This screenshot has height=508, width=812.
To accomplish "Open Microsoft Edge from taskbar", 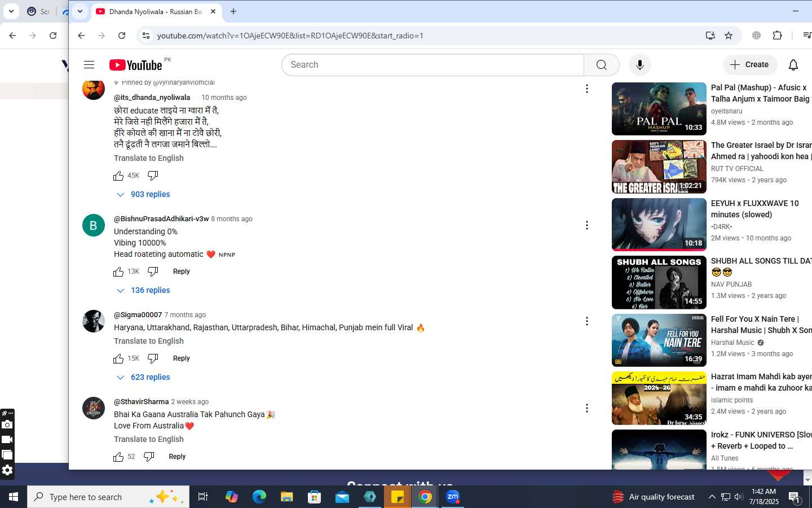I will coord(259,497).
